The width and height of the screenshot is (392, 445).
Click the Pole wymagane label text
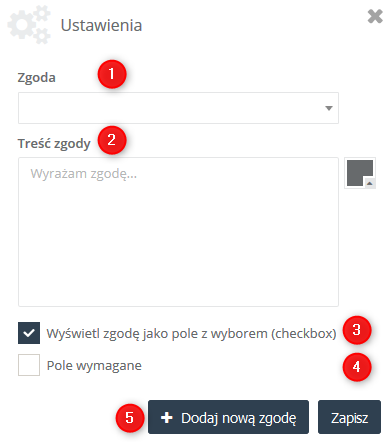tap(94, 366)
